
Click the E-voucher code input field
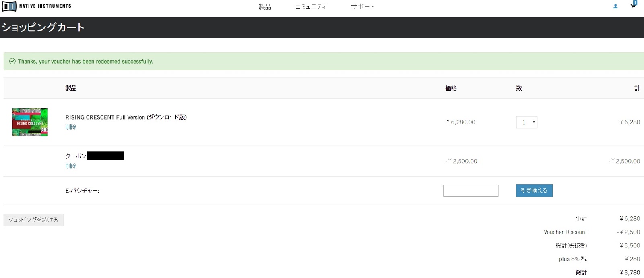click(x=471, y=191)
